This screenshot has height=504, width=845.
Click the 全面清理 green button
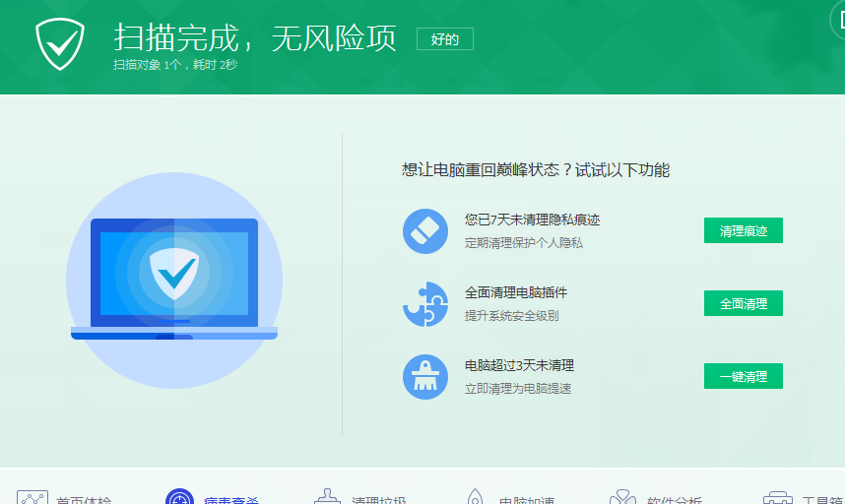coord(744,303)
